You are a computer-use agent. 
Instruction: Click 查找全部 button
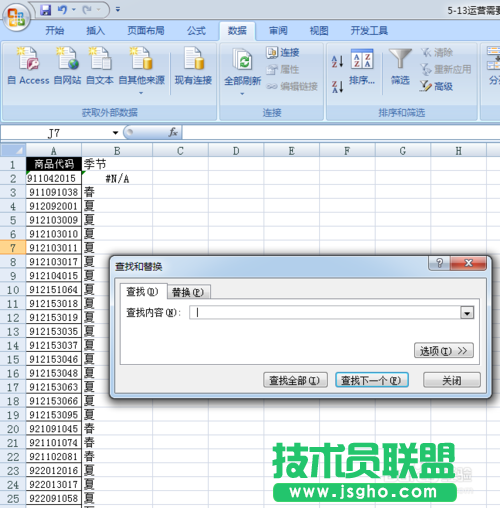click(295, 380)
